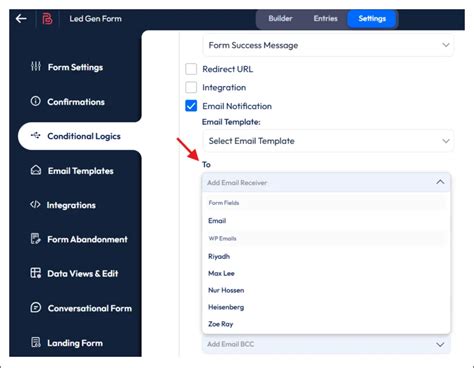Screen dimensions: 474x368
Task: Collapse the Add Email Receiver dropdown
Action: (326, 182)
